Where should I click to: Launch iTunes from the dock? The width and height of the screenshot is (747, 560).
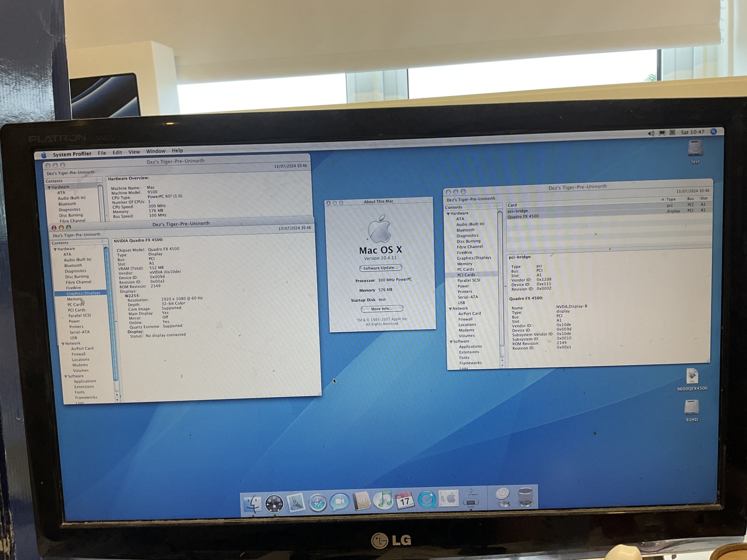(x=383, y=500)
